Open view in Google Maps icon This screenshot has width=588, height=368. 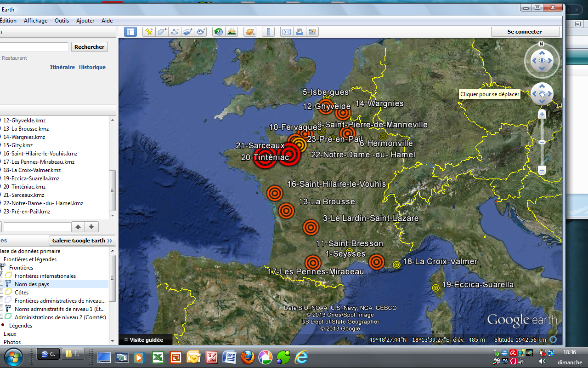pos(312,32)
